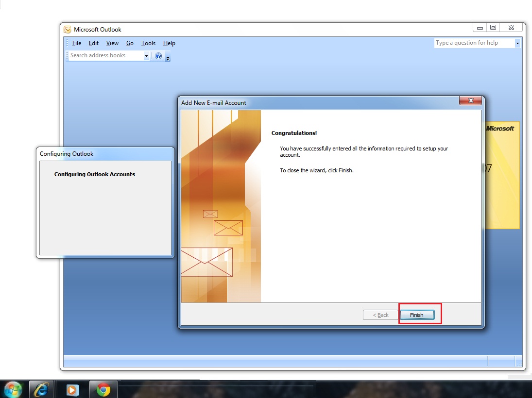Open the Edit menu
The width and height of the screenshot is (532, 398).
pyautogui.click(x=94, y=43)
